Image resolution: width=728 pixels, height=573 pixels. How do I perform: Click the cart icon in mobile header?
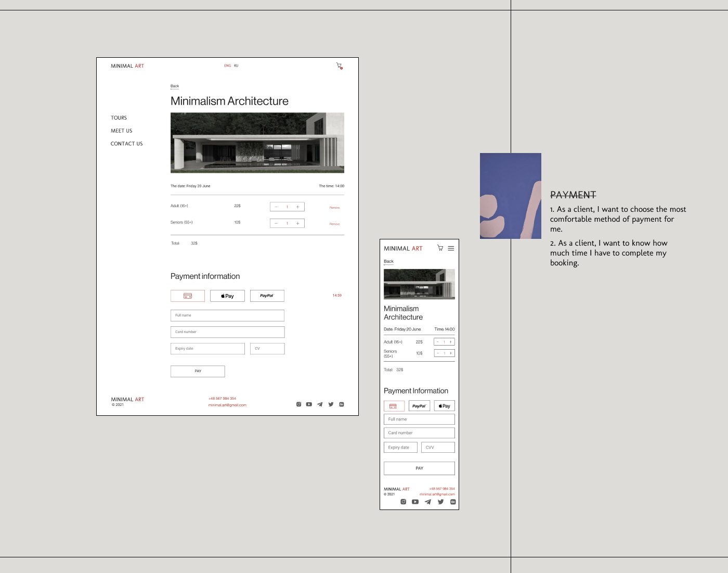click(x=440, y=248)
